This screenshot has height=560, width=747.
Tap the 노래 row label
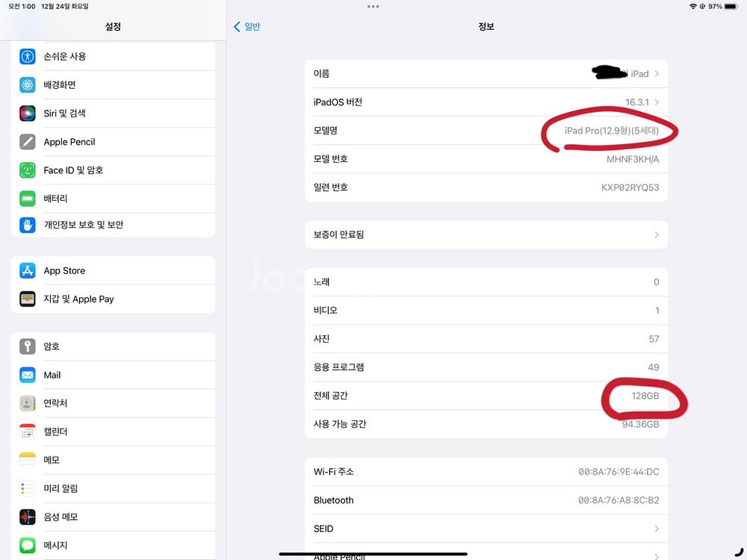coord(321,282)
